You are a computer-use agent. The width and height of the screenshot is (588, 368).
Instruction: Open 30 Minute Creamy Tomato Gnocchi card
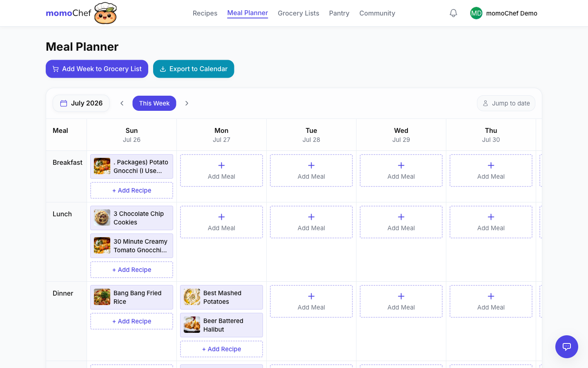(131, 246)
